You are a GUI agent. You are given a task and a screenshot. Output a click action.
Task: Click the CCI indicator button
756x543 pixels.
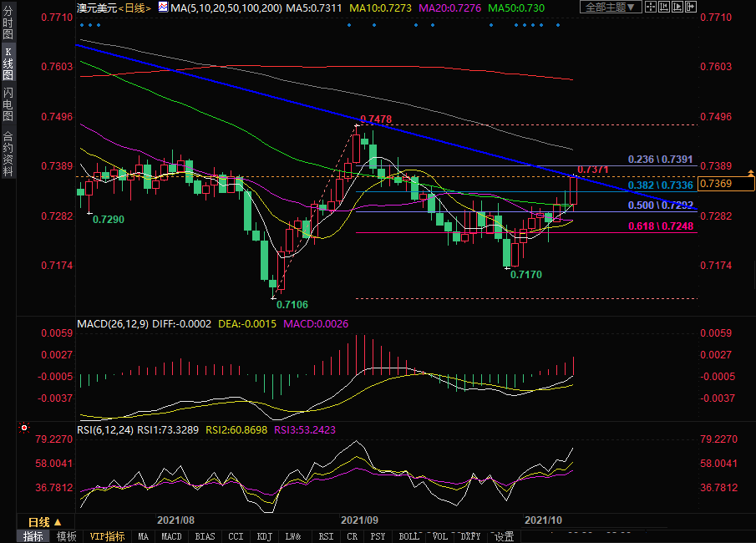click(236, 536)
